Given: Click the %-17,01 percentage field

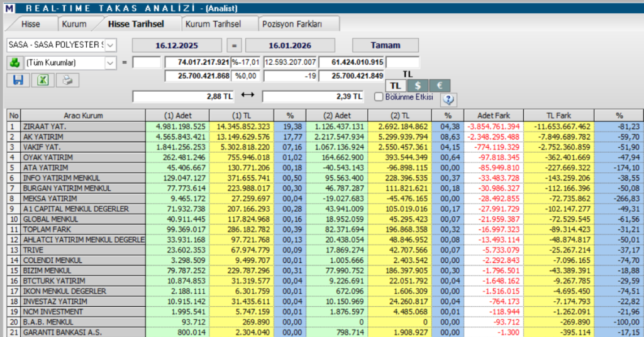Looking at the screenshot, I should [246, 62].
